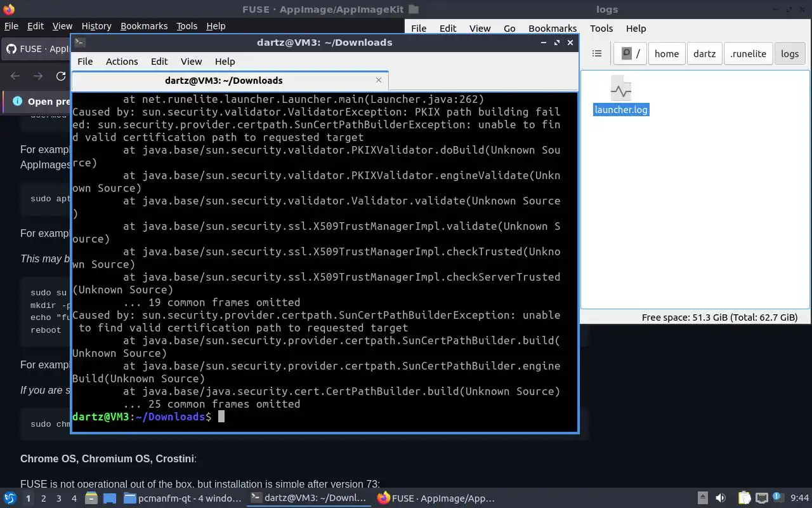Viewport: 812px width, 508px height.
Task: Select the root folder path button
Action: coord(631,54)
